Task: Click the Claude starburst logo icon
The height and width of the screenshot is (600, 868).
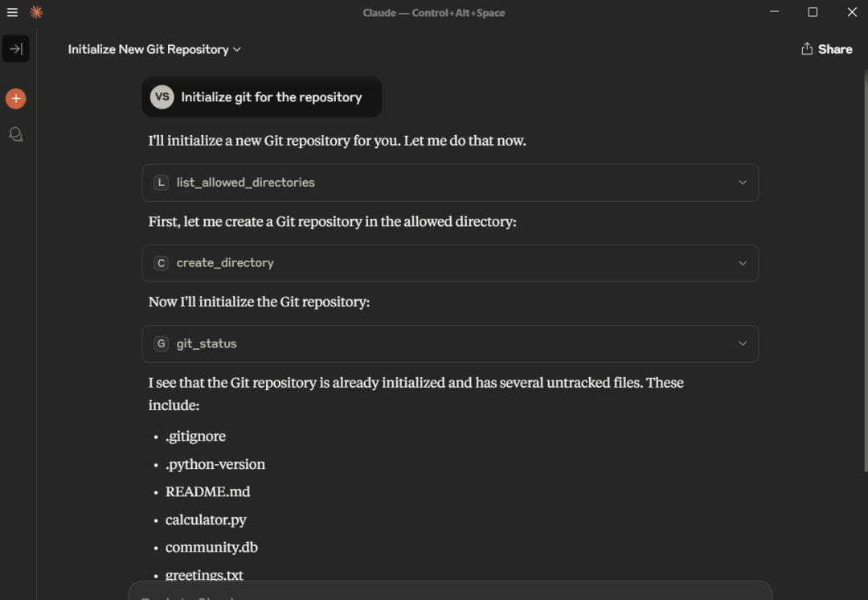Action: point(36,12)
